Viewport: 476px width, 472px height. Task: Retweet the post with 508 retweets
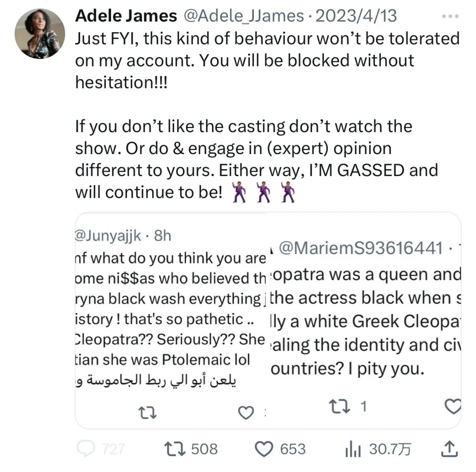pyautogui.click(x=170, y=449)
